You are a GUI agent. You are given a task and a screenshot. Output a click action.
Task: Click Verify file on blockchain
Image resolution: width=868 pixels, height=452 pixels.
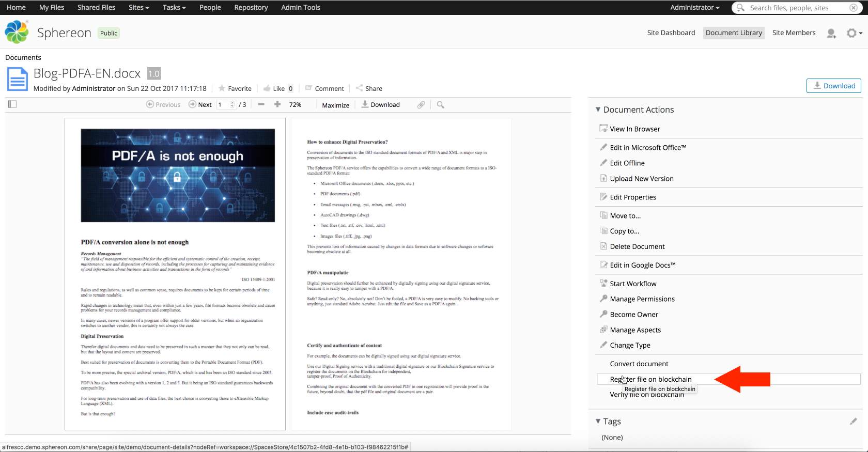click(647, 395)
